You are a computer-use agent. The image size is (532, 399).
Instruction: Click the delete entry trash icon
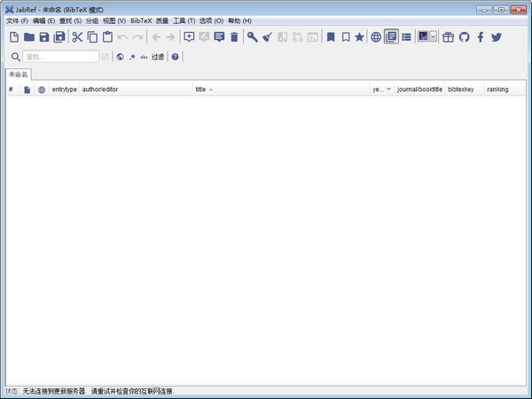pos(234,37)
